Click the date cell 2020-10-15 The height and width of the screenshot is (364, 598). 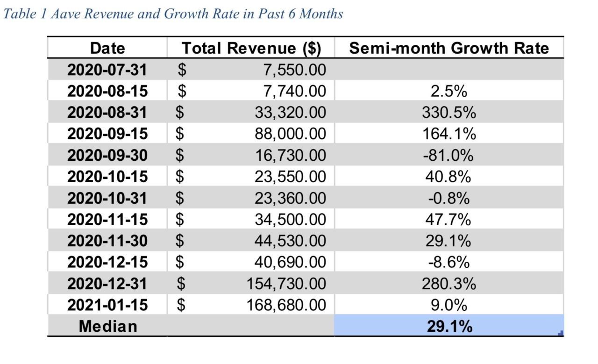[107, 177]
